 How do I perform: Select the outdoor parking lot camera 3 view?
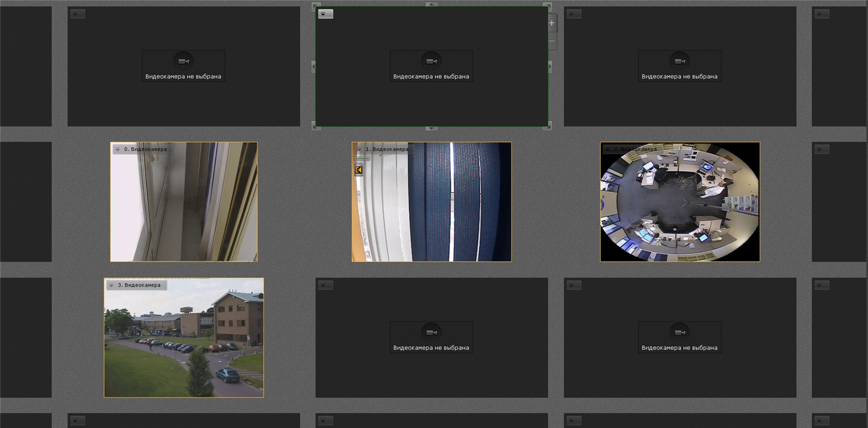coord(184,338)
